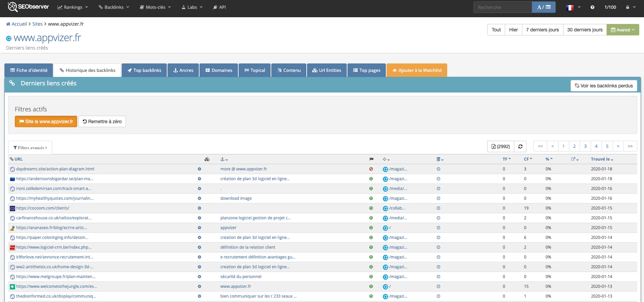Click the target icon next to www.appvizer.fr title
The width and height of the screenshot is (644, 302).
[9, 38]
